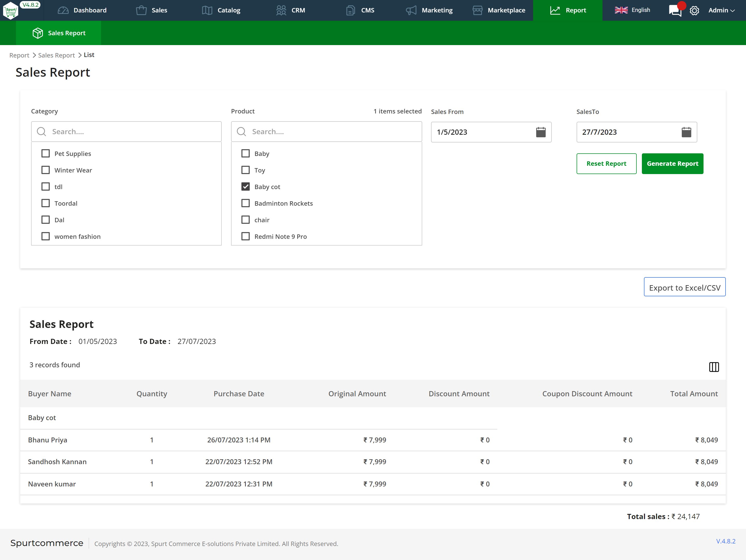
Task: Click the Dashboard gauge icon
Action: (63, 10)
